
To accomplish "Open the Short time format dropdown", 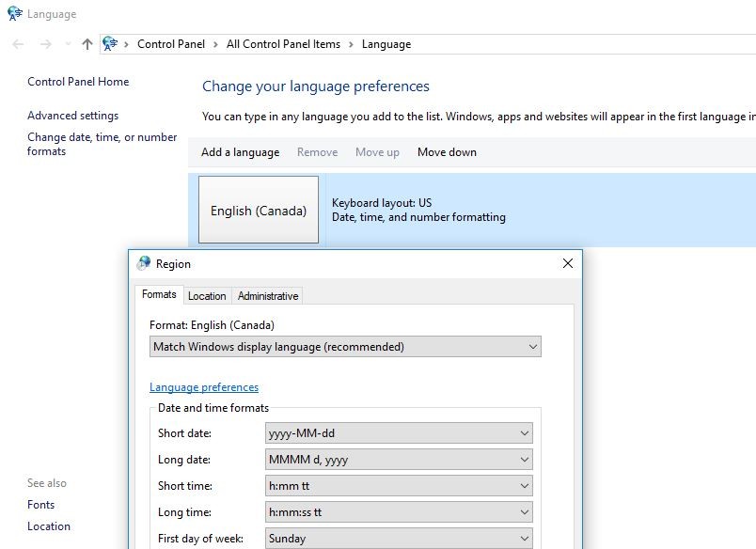I will (400, 486).
